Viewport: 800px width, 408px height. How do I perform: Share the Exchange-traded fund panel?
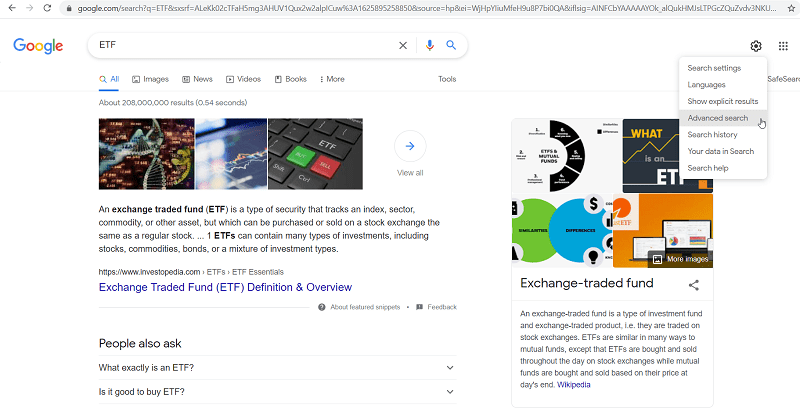(x=693, y=285)
